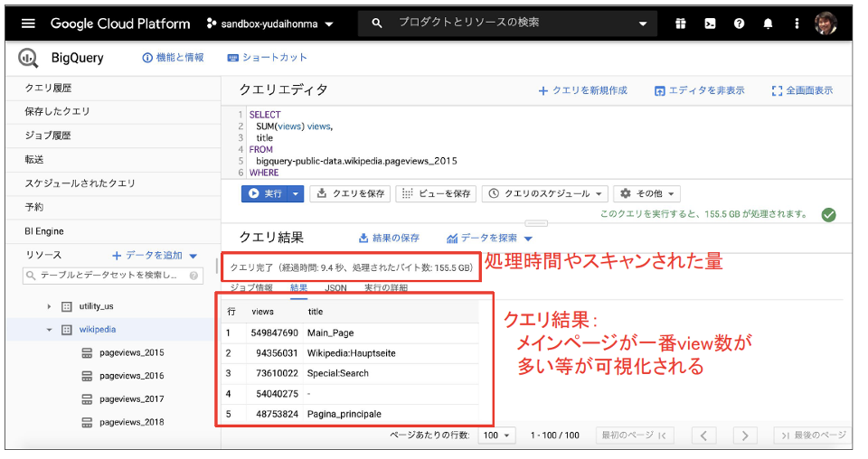
Task: Click the green query validation check icon
Action: pos(829,214)
